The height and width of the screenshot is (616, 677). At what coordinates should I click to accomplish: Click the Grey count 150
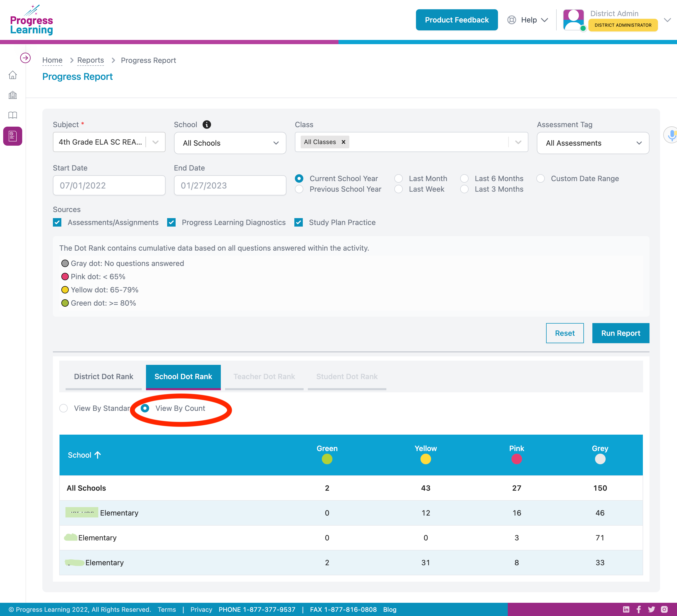click(600, 488)
